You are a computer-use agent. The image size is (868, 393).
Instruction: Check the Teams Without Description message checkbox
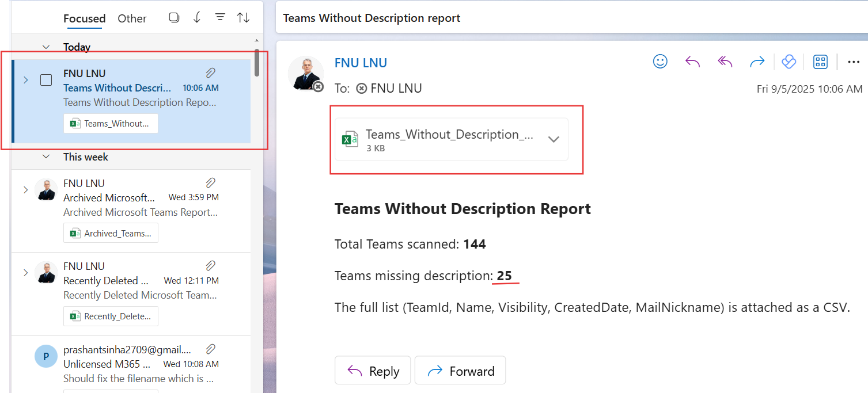coord(46,80)
